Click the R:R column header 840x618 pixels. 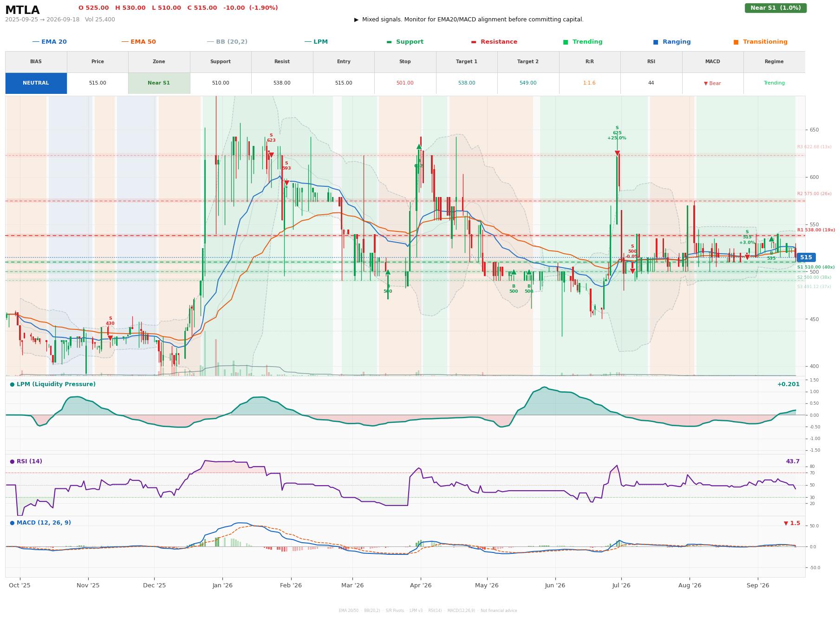click(x=589, y=62)
